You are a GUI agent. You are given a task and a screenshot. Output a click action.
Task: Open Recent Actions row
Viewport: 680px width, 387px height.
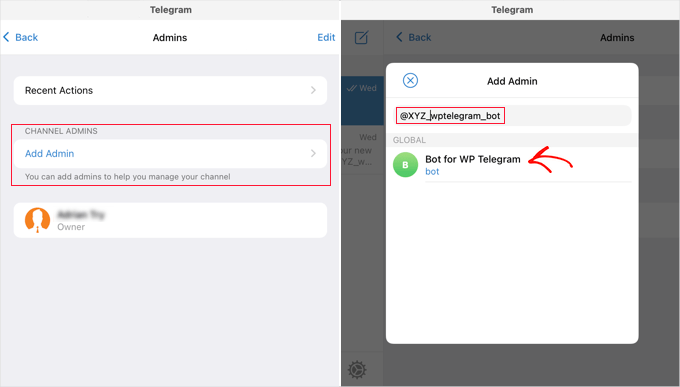(x=170, y=90)
